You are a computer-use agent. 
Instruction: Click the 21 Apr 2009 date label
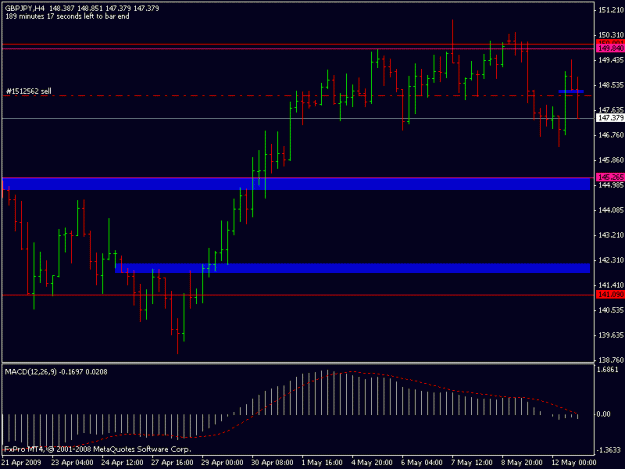[x=22, y=462]
